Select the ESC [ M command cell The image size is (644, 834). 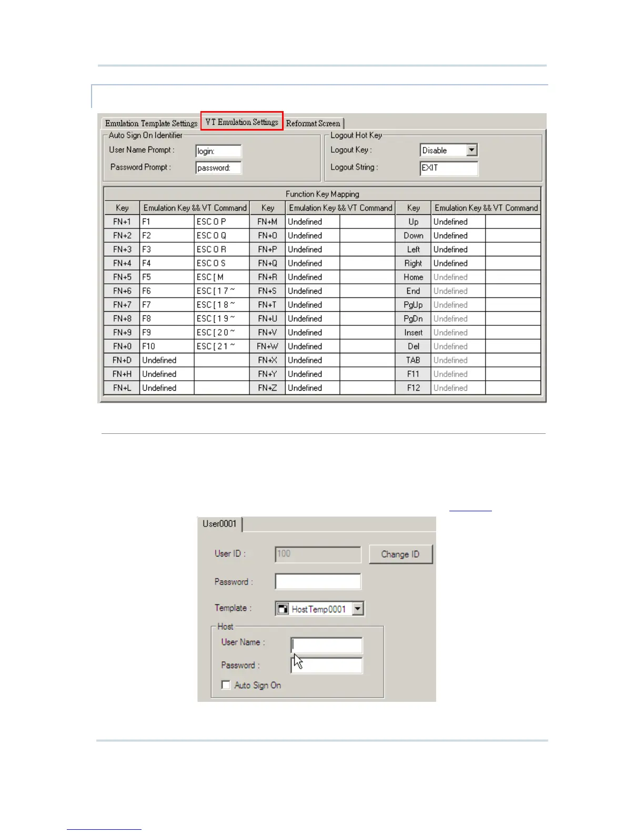click(x=222, y=277)
